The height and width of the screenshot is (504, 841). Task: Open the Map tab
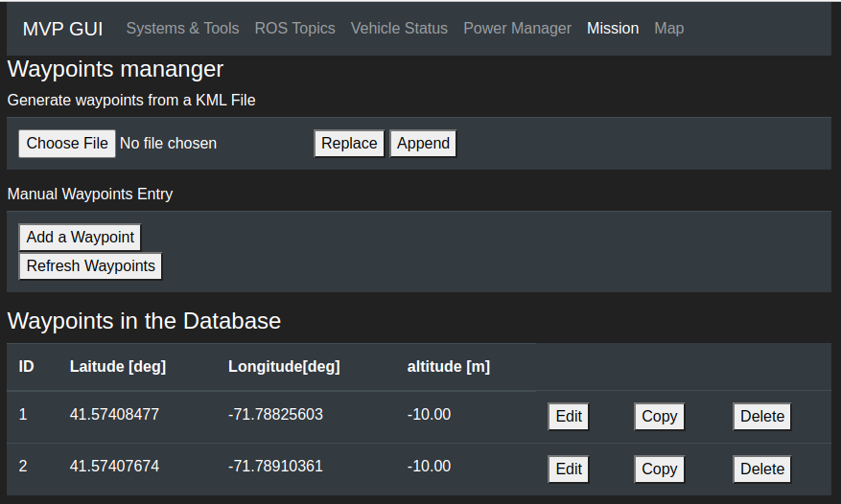coord(668,29)
